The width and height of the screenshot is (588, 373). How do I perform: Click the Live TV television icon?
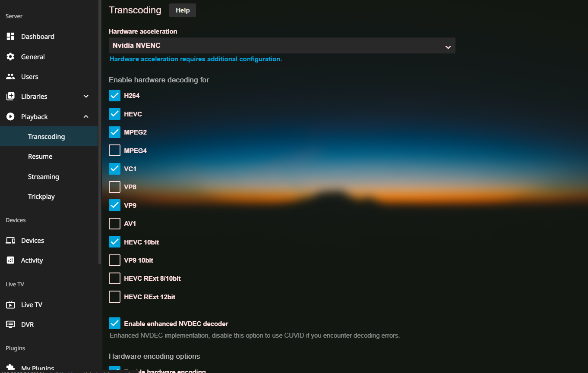(10, 305)
